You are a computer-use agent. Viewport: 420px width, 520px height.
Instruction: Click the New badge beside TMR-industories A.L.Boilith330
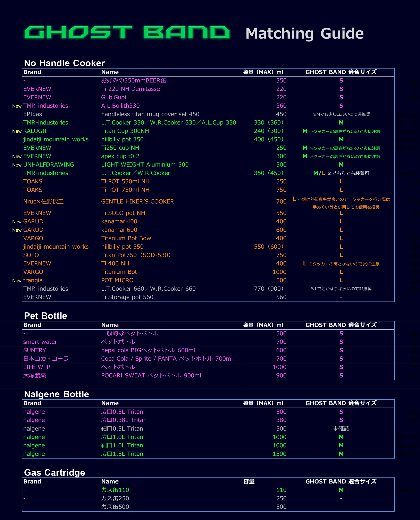tap(17, 106)
